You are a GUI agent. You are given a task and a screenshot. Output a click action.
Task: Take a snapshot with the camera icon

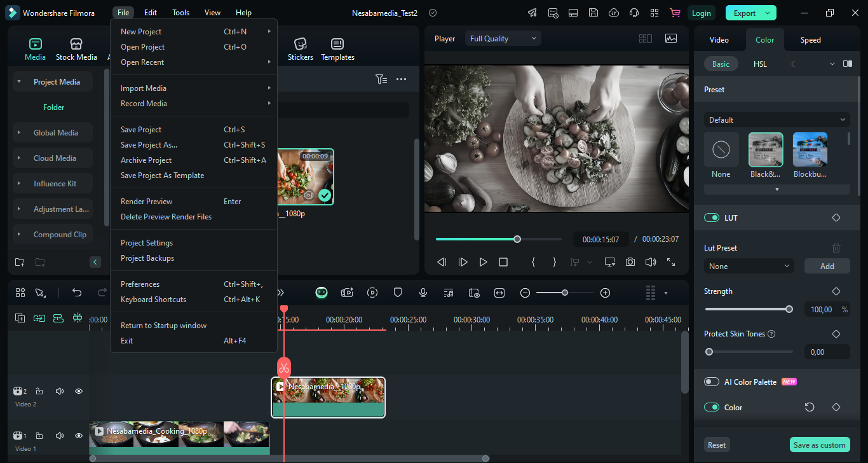[630, 262]
